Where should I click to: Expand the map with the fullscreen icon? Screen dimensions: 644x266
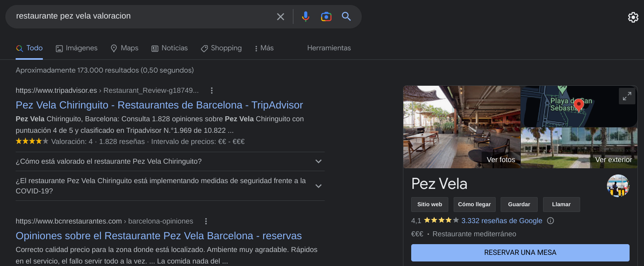pyautogui.click(x=627, y=96)
